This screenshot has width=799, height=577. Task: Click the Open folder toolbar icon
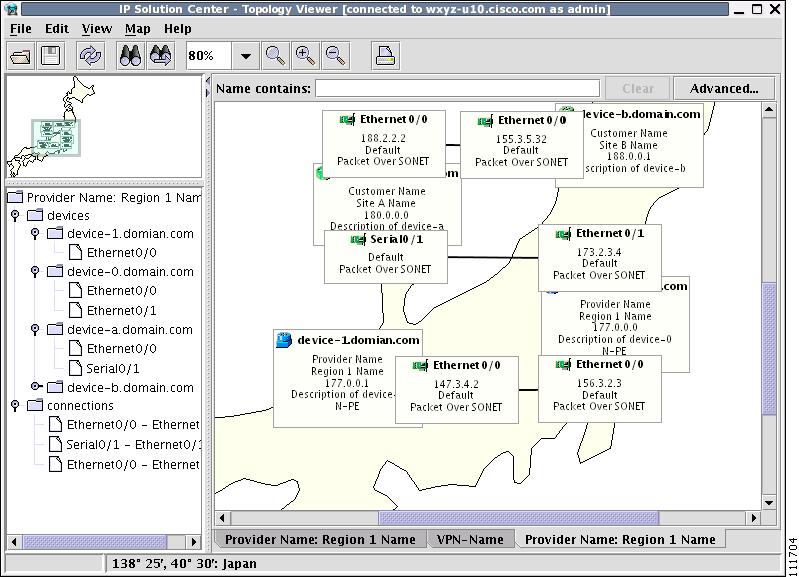coord(21,56)
